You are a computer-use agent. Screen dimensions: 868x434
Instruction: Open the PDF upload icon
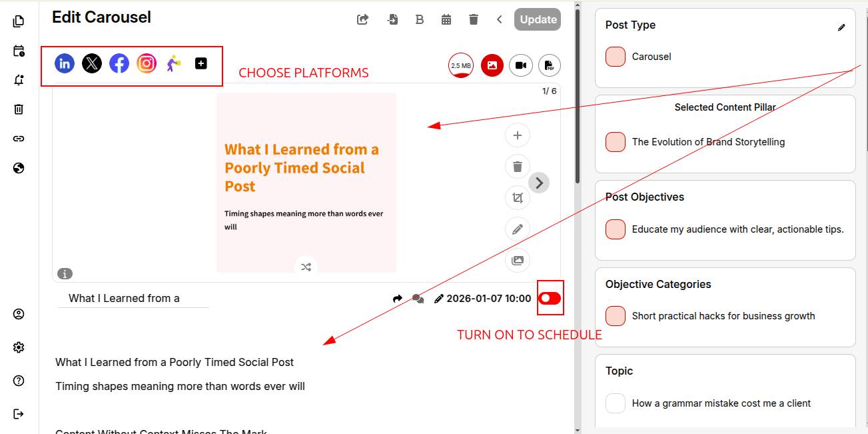coord(550,65)
